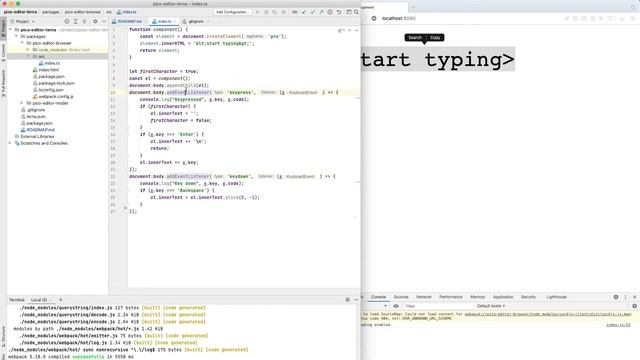Expand Scratches and Consoles node

click(11, 143)
